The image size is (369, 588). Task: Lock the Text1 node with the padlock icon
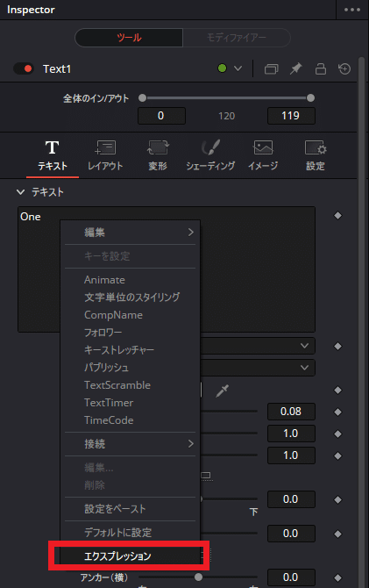click(320, 68)
